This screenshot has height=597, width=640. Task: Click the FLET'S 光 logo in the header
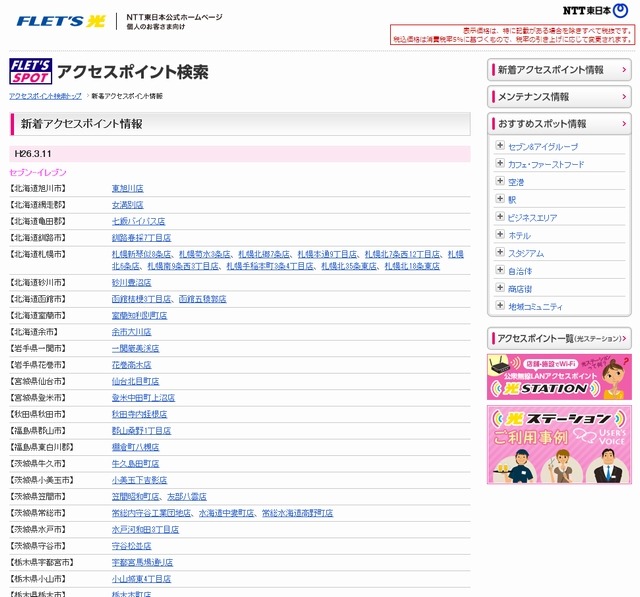61,21
